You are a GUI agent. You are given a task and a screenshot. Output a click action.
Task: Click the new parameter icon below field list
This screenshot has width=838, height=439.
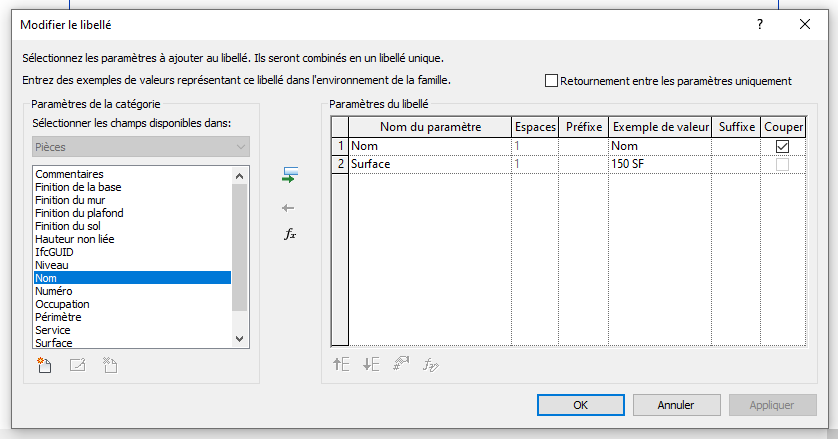(43, 365)
